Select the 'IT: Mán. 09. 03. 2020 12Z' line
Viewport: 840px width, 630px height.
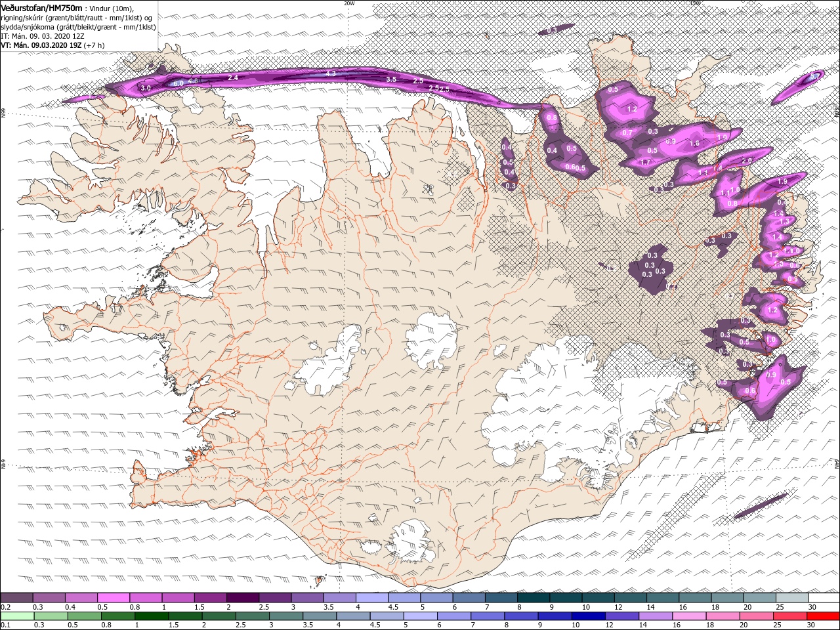point(43,36)
